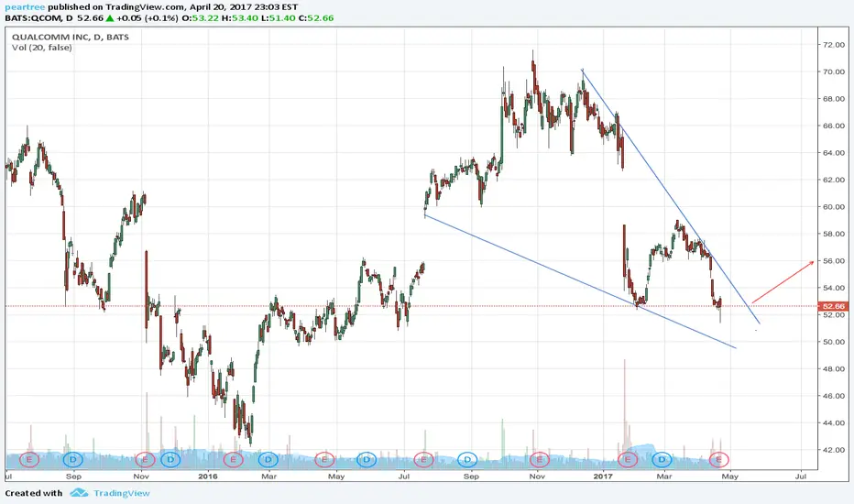The height and width of the screenshot is (504, 854).
Task: Click the 60.00 price axis label
Action: point(834,207)
